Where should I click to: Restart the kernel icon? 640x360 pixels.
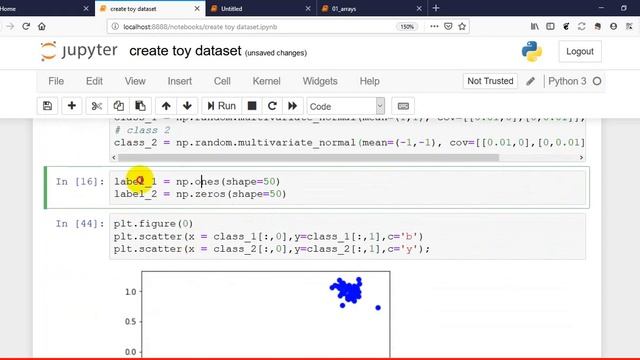(x=272, y=106)
